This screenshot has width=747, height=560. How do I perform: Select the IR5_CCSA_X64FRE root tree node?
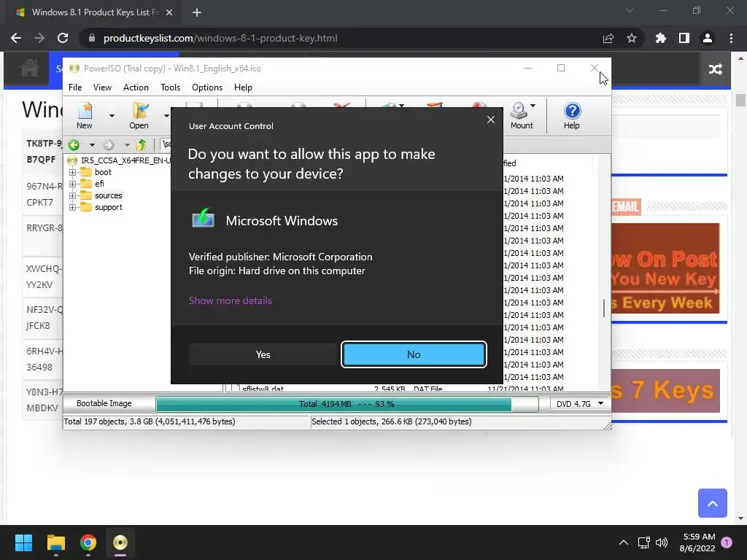click(x=125, y=160)
